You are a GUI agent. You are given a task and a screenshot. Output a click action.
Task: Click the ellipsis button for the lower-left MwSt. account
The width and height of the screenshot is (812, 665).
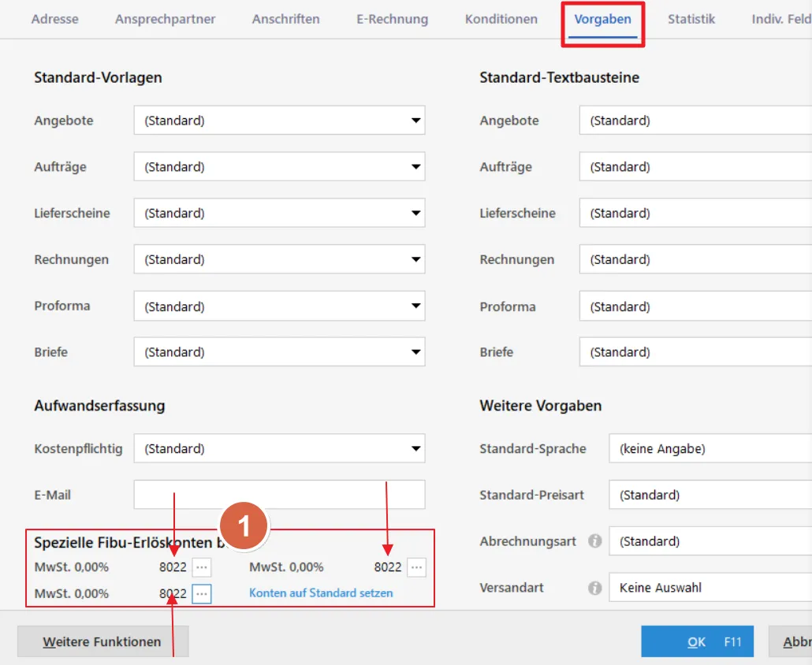tap(202, 593)
